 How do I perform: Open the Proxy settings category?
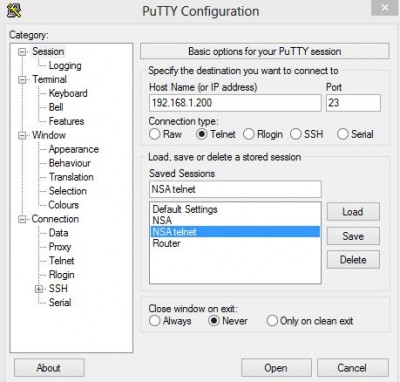point(60,247)
